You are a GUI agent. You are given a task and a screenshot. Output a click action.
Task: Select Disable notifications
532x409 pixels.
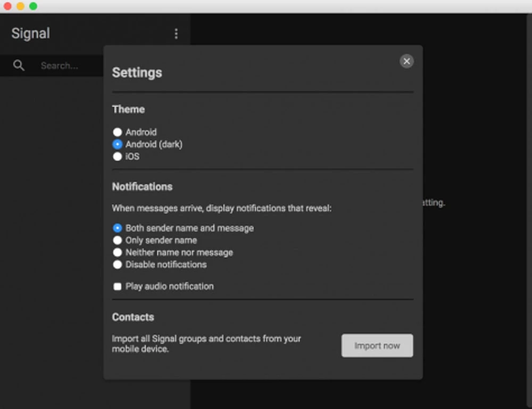coord(118,265)
